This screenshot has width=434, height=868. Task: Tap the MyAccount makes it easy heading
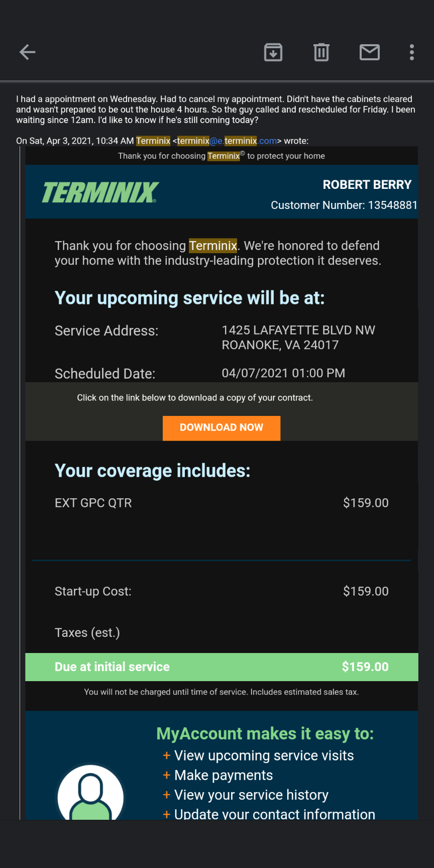[265, 733]
